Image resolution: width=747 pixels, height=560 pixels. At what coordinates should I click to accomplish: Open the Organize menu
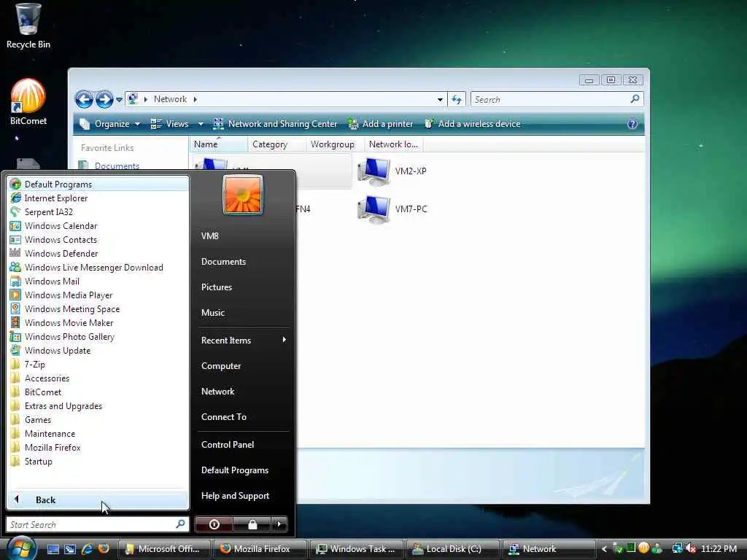[109, 124]
